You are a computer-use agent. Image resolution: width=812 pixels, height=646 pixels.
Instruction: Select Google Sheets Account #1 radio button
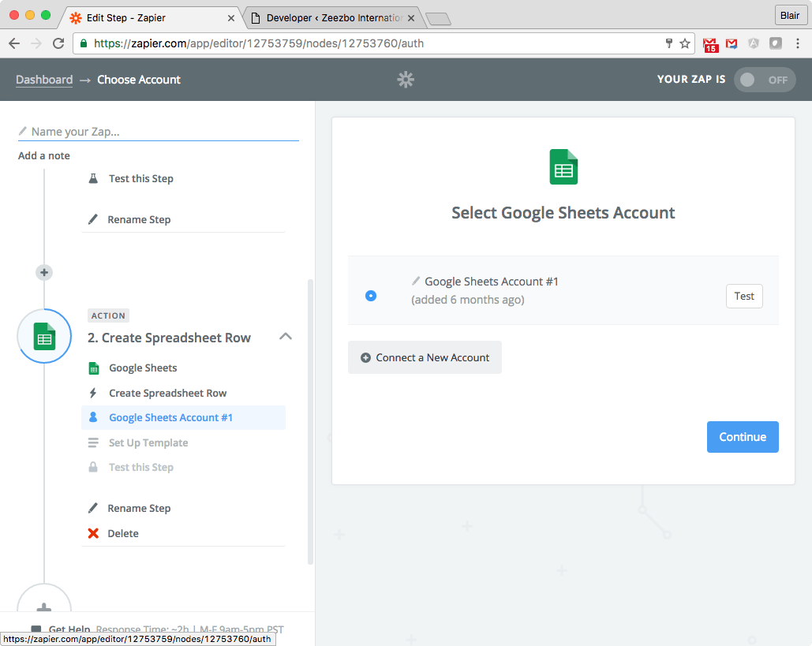371,296
